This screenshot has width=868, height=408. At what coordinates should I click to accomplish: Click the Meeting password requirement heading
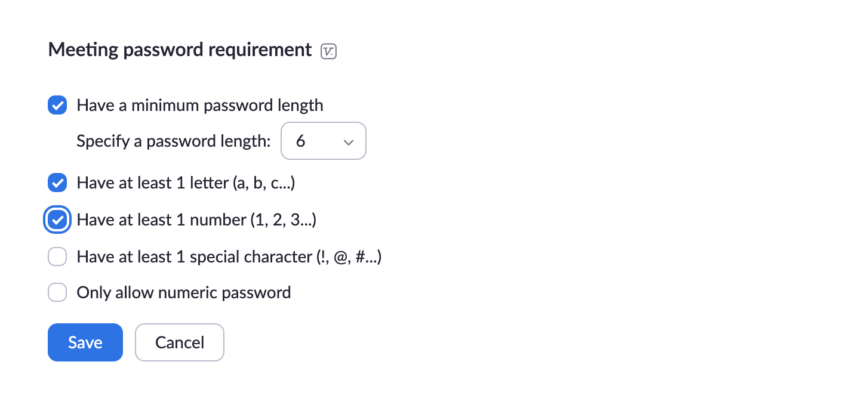point(180,50)
